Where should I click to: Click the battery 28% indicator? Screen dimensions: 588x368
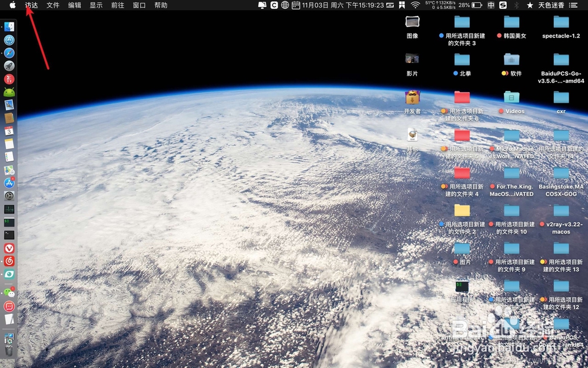[470, 5]
